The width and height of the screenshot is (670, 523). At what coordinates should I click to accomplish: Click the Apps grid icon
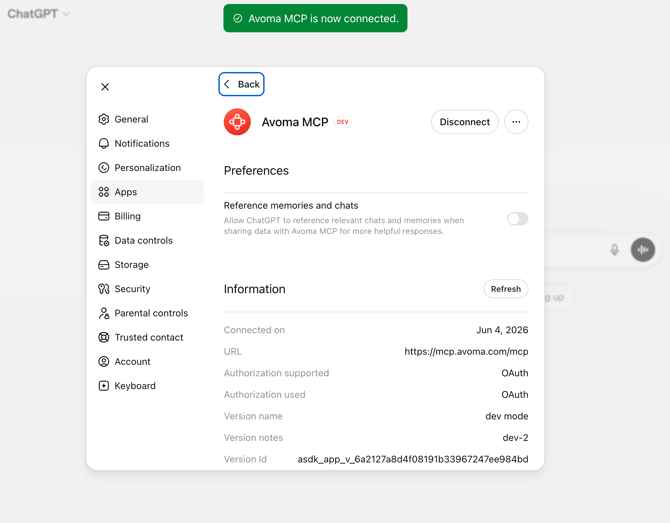(103, 192)
